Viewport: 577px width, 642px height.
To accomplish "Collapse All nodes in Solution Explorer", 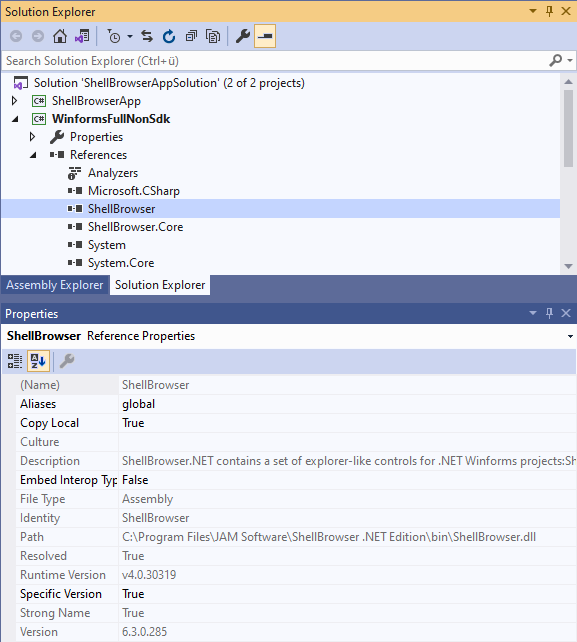I will click(x=191, y=36).
